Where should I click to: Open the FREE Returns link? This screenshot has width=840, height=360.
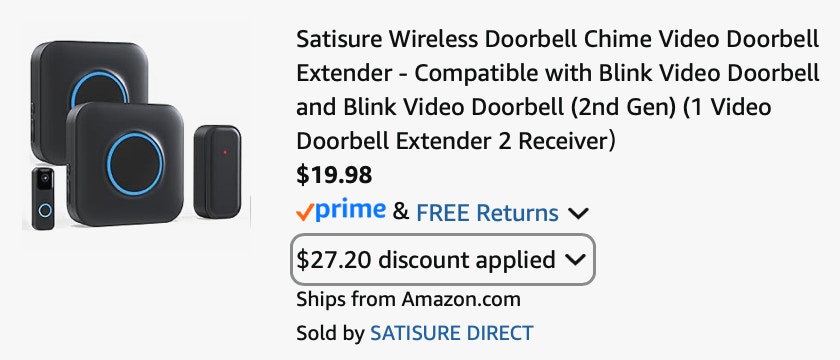coord(487,213)
